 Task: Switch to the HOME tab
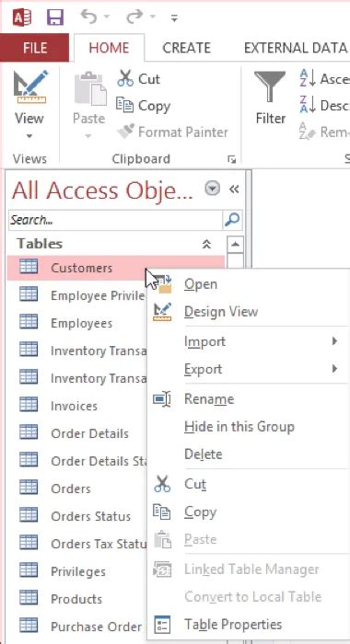point(109,48)
